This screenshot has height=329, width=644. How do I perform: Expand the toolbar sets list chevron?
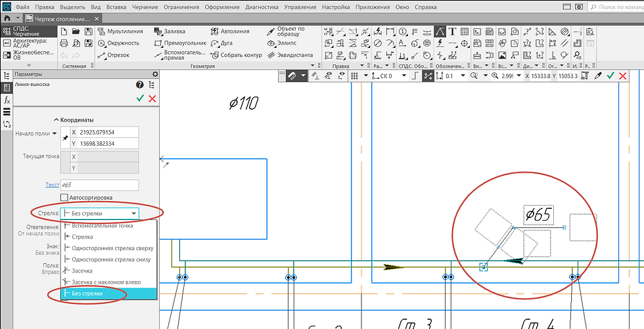tap(29, 65)
